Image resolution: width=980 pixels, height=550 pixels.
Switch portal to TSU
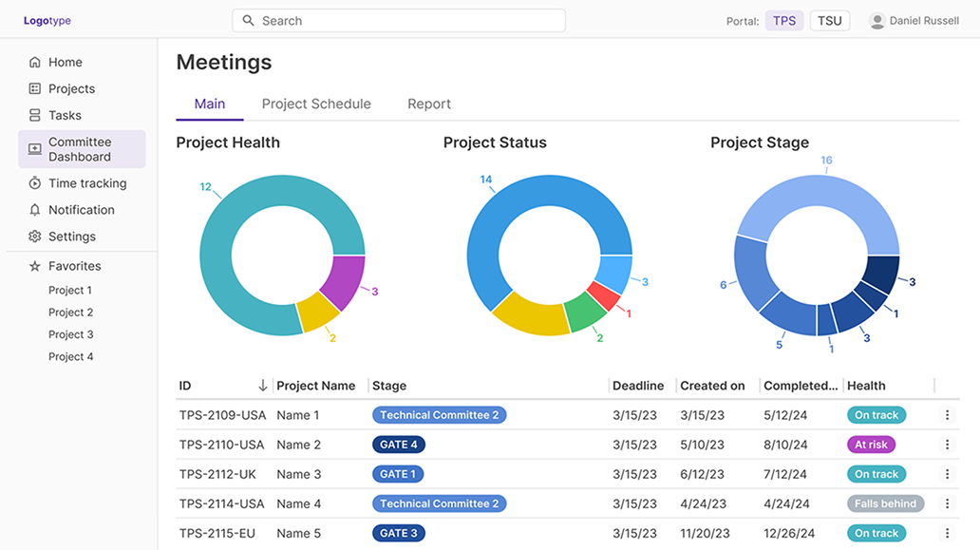[x=829, y=21]
